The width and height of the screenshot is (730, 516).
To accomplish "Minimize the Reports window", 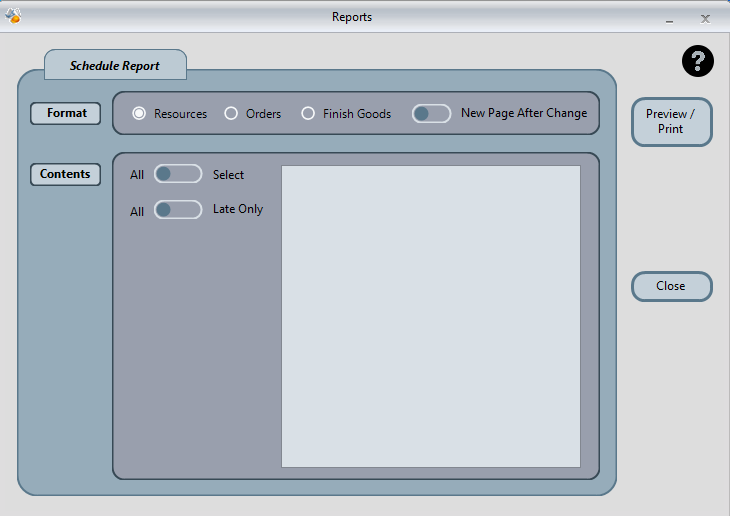I will 669,20.
